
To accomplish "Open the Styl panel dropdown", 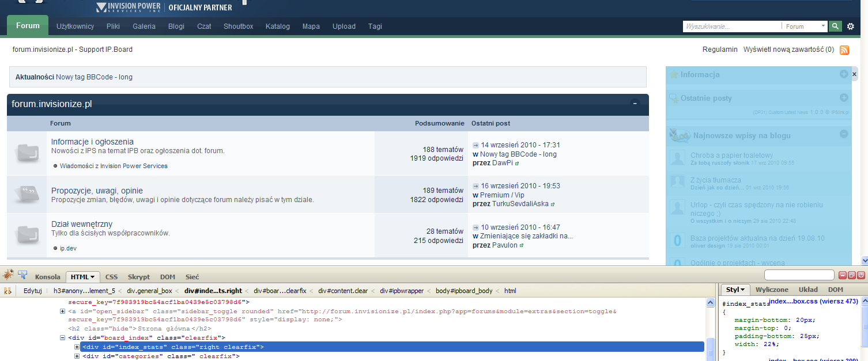I will (735, 290).
